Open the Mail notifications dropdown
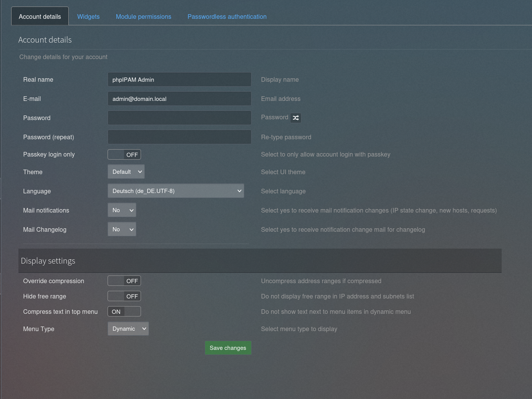 [122, 210]
